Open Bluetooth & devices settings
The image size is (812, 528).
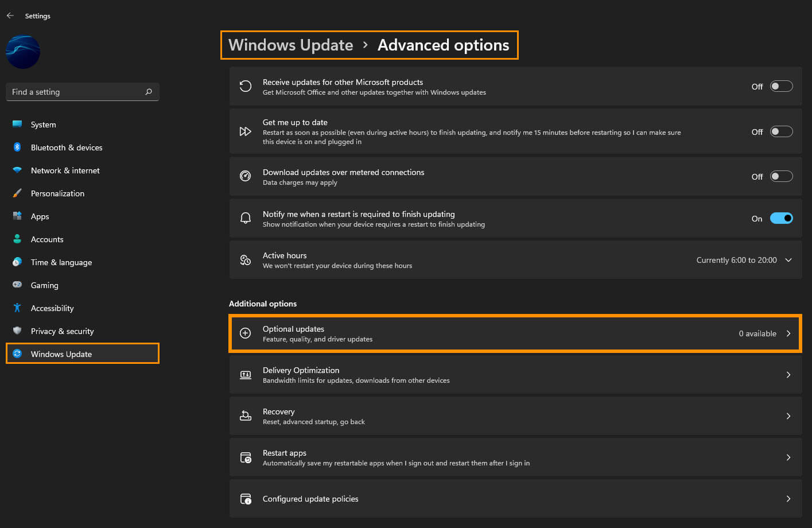click(x=83, y=147)
